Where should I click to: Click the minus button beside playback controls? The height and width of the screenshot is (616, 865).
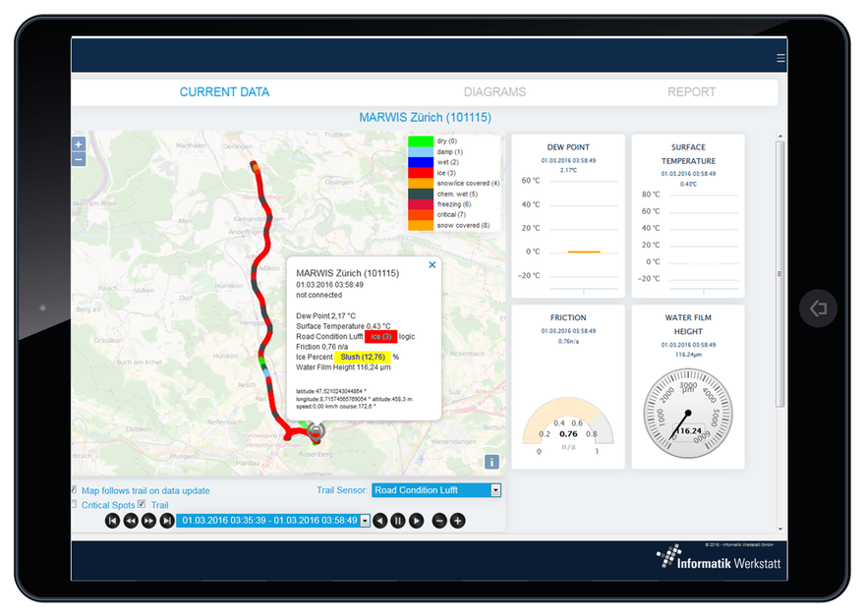[x=439, y=521]
